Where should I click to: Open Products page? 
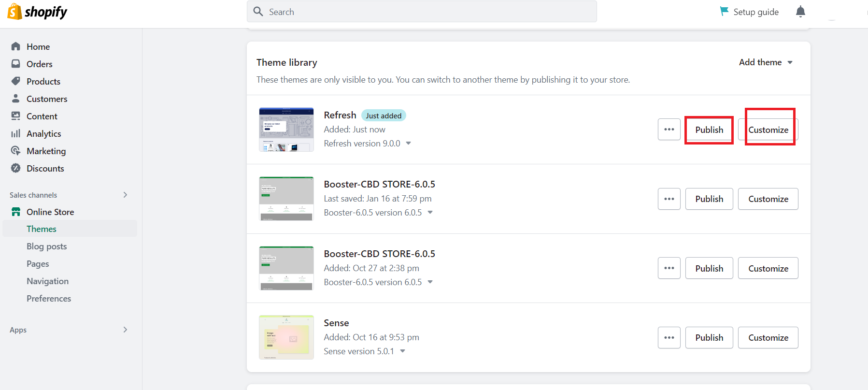point(43,82)
